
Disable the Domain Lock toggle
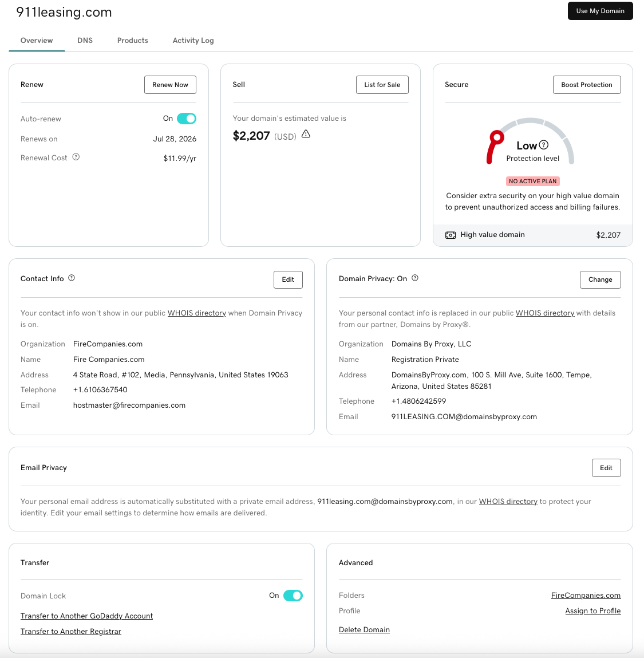(x=293, y=596)
